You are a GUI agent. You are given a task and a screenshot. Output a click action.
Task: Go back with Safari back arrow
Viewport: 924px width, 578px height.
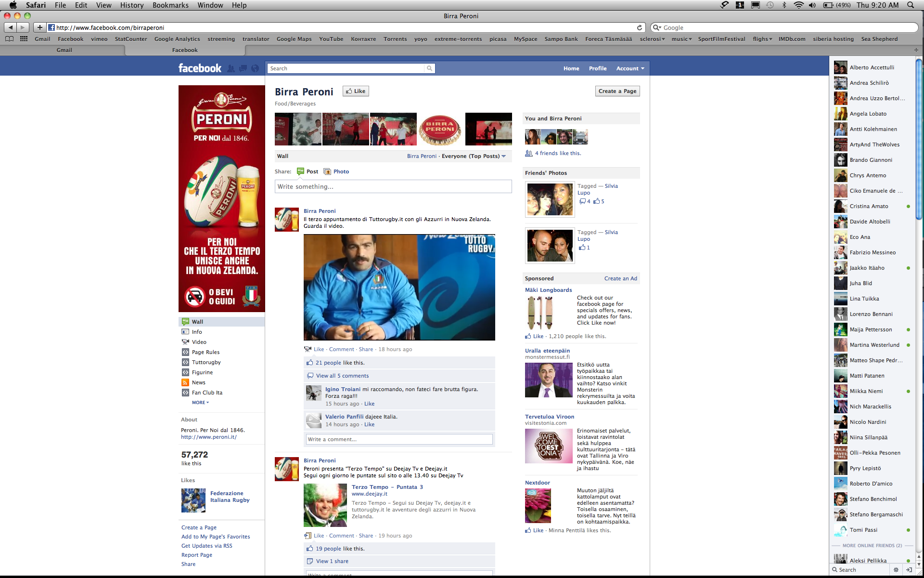click(10, 27)
